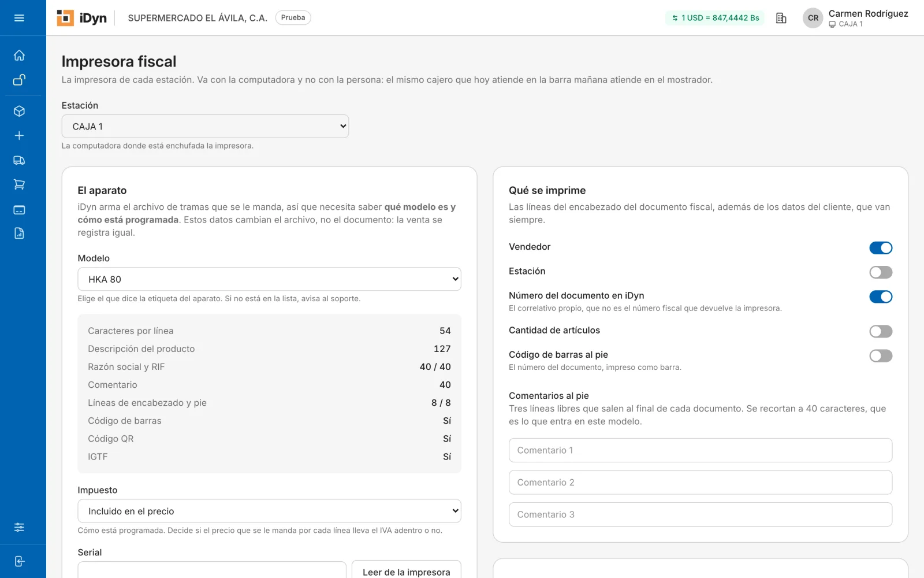The width and height of the screenshot is (924, 578).
Task: Click the Descripción del producto value 127
Action: click(x=442, y=349)
